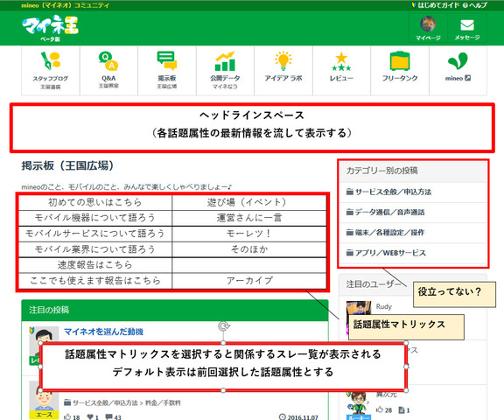The height and width of the screenshot is (420, 504).
Task: Open サービス全般／申込方法 category
Action: pos(393,192)
